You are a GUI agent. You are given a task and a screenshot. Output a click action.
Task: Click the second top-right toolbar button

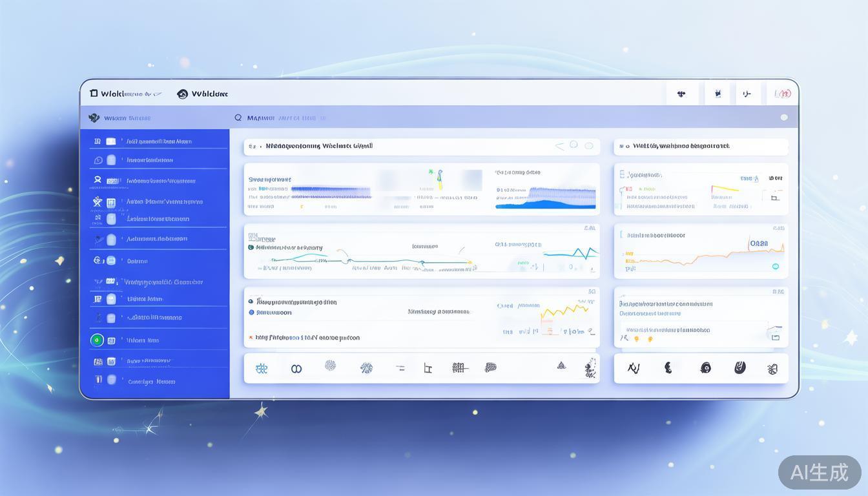[717, 94]
